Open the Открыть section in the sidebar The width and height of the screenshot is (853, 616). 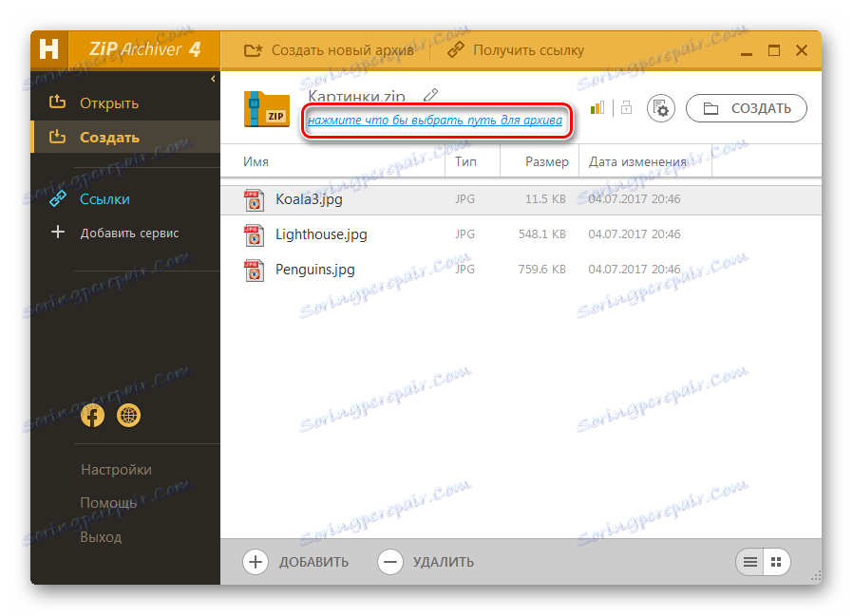pyautogui.click(x=94, y=103)
